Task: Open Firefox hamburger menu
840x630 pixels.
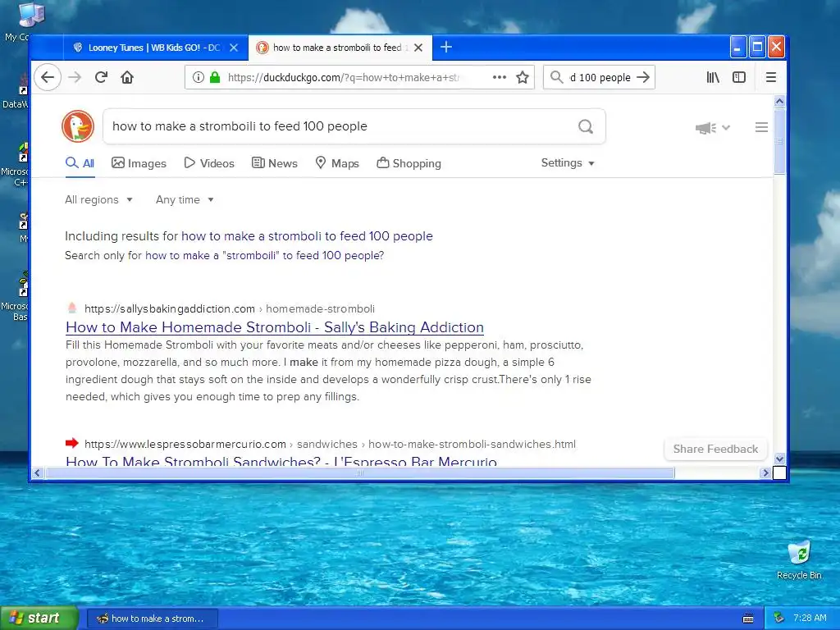Action: (x=771, y=77)
